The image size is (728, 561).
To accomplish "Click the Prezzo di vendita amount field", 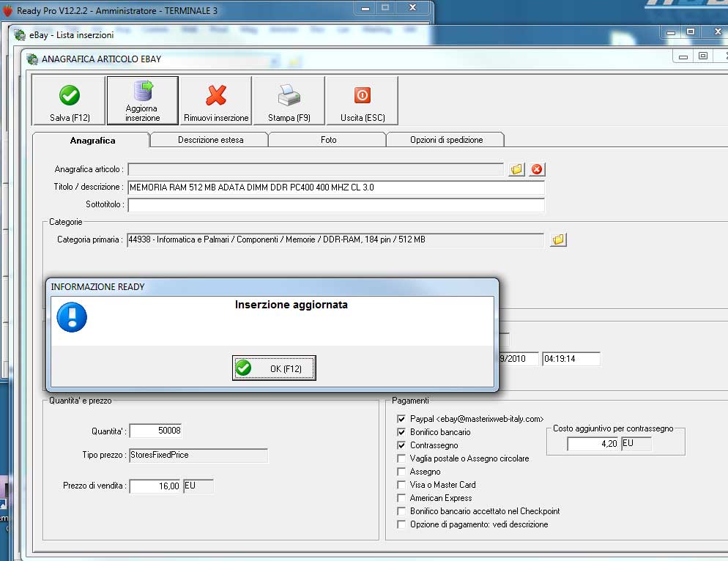I will [x=155, y=486].
